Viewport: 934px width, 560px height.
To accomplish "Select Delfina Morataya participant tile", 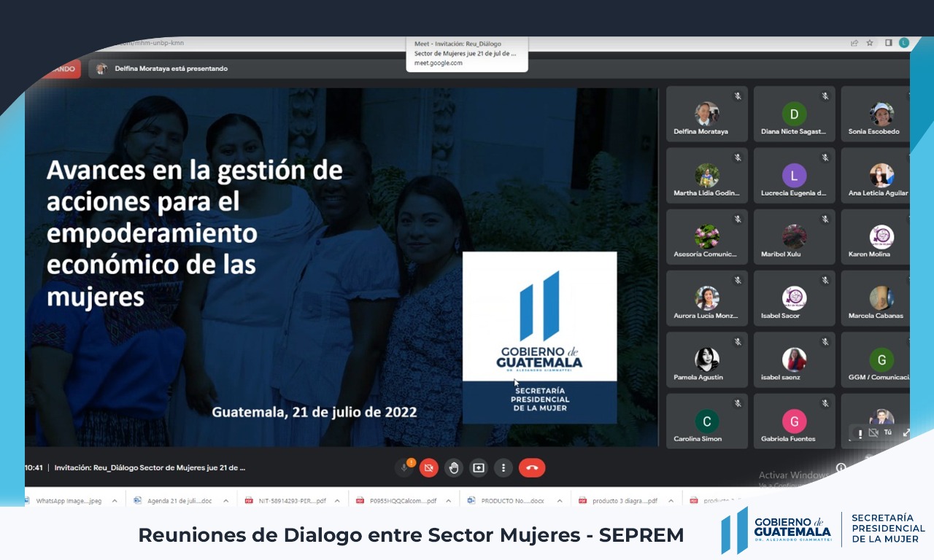I will point(706,114).
